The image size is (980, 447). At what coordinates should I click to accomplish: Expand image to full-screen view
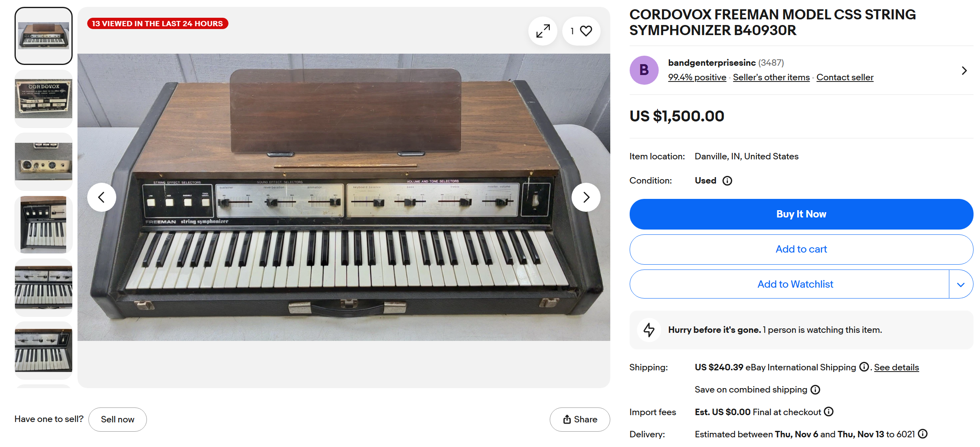(x=543, y=31)
